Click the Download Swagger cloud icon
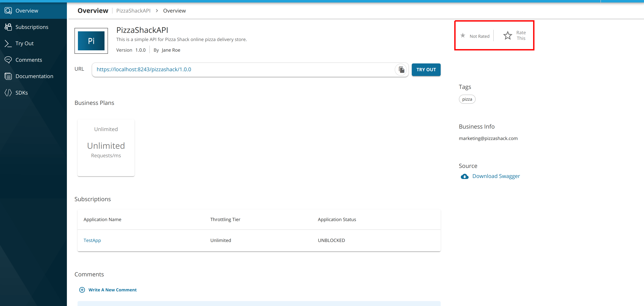644x306 pixels. coord(464,176)
